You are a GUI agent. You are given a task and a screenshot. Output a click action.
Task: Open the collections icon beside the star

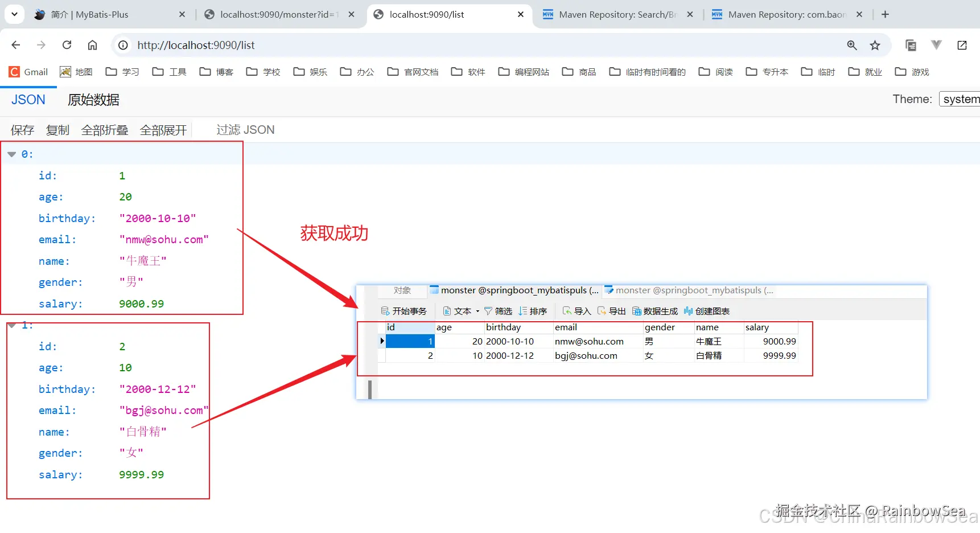coord(911,45)
